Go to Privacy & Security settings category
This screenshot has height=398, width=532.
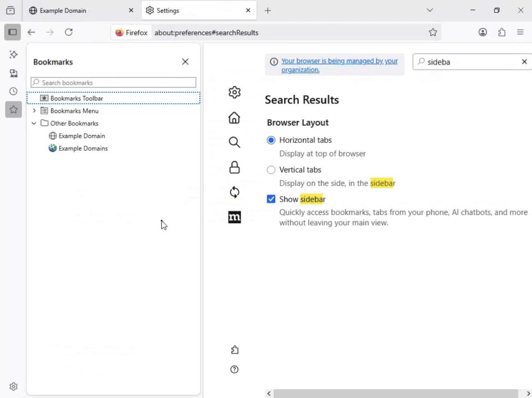234,167
